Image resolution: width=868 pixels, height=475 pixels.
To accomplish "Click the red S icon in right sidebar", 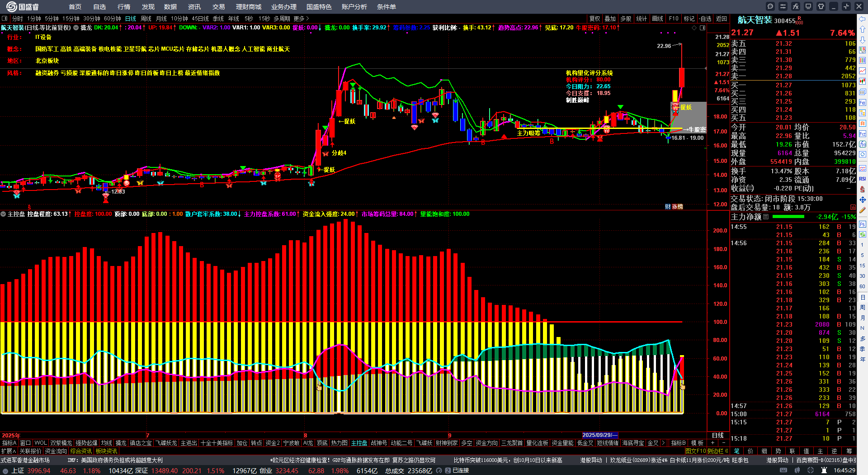I will pos(863,189).
